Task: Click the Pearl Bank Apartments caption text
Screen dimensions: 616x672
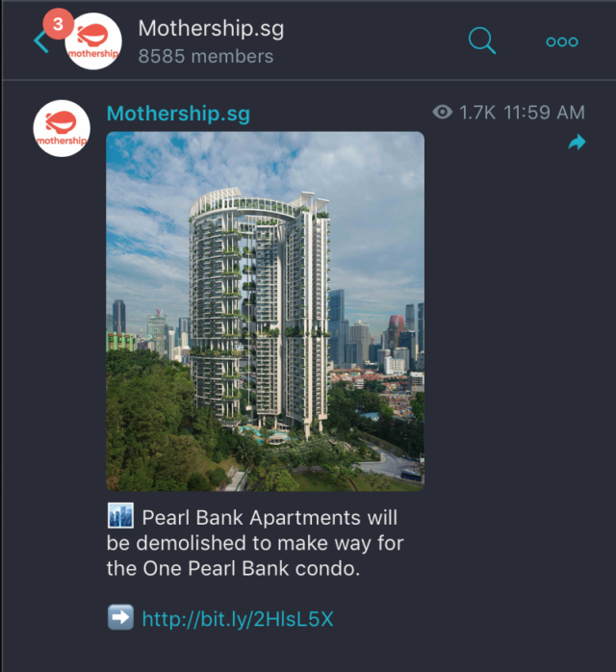Action: 255,543
